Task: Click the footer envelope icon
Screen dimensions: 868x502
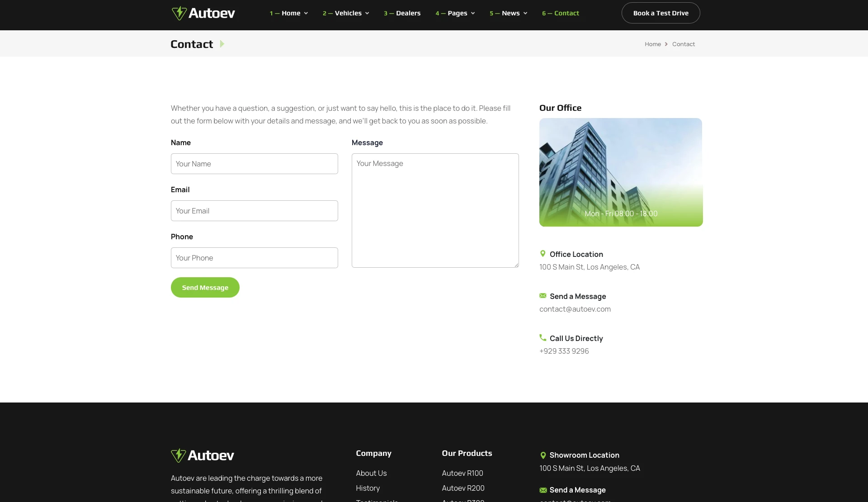Action: click(543, 490)
